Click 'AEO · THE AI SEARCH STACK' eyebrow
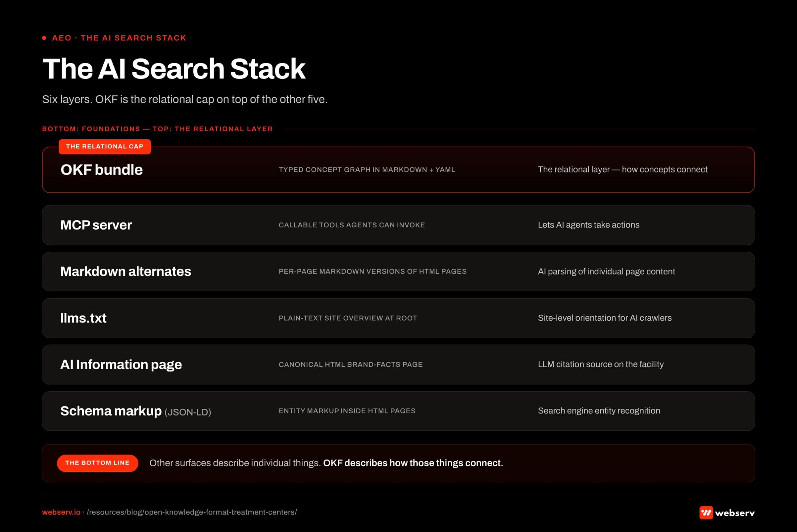The image size is (797, 532). (119, 38)
